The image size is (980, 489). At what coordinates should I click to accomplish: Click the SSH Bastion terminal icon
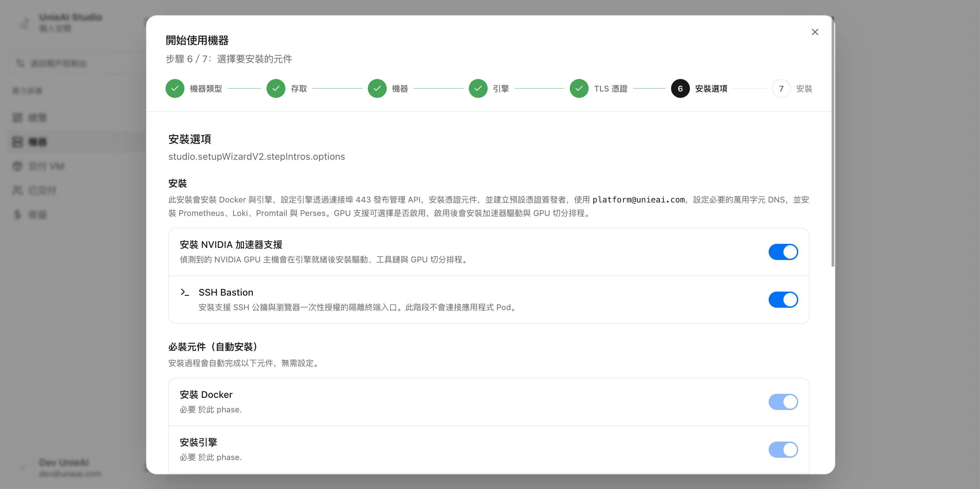click(x=185, y=292)
